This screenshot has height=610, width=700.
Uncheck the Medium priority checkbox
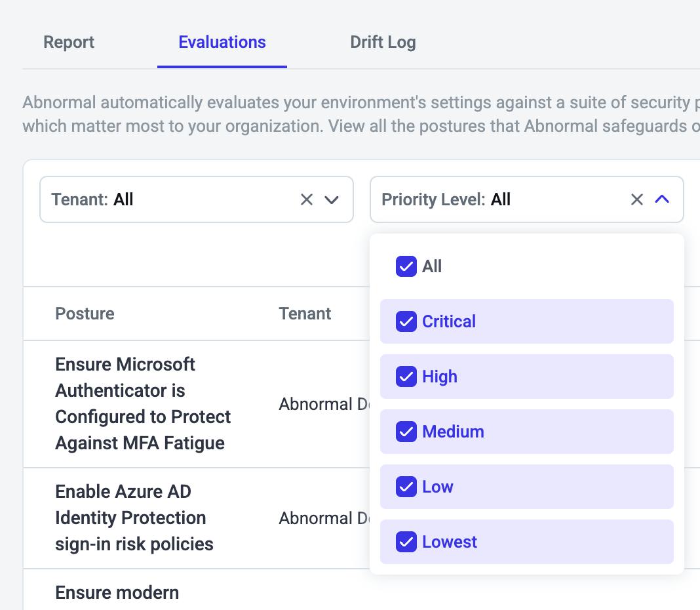click(406, 432)
